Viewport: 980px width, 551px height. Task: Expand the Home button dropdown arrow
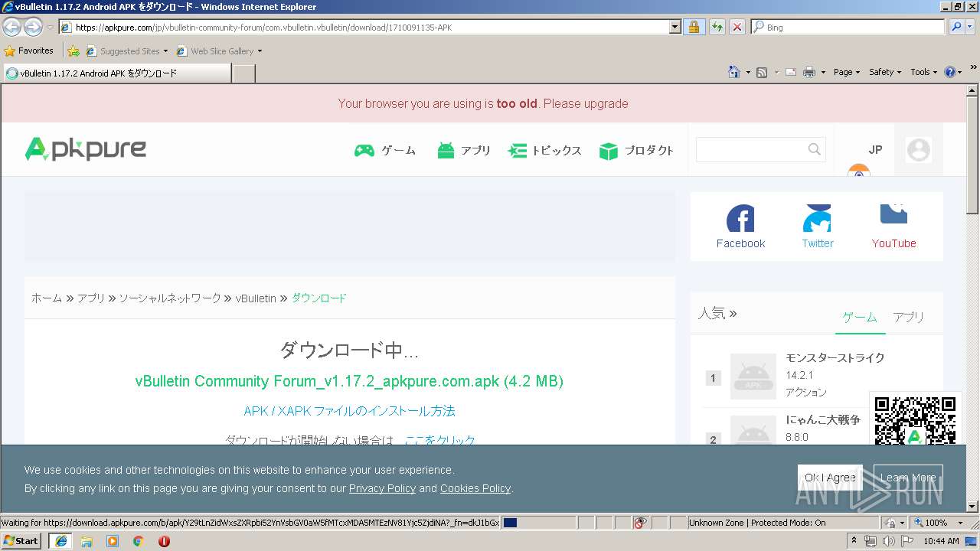tap(747, 72)
